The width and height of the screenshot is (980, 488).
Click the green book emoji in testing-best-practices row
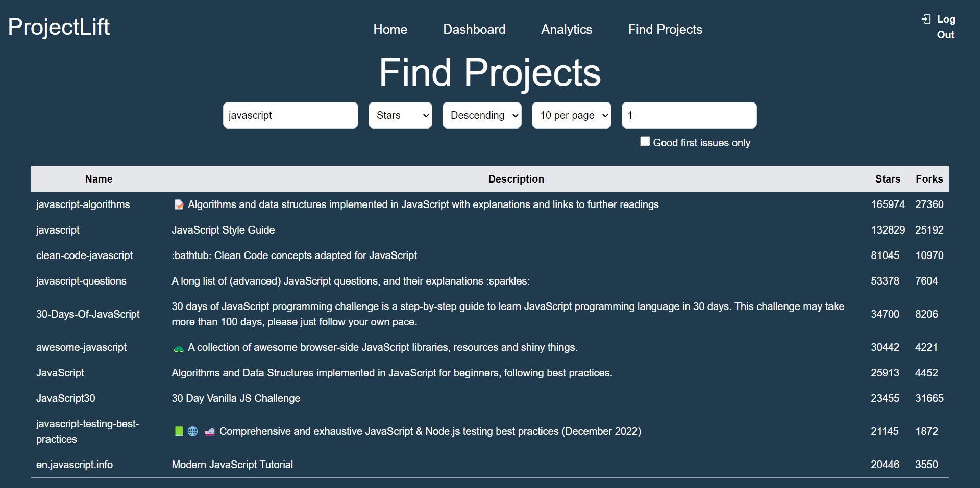click(179, 431)
